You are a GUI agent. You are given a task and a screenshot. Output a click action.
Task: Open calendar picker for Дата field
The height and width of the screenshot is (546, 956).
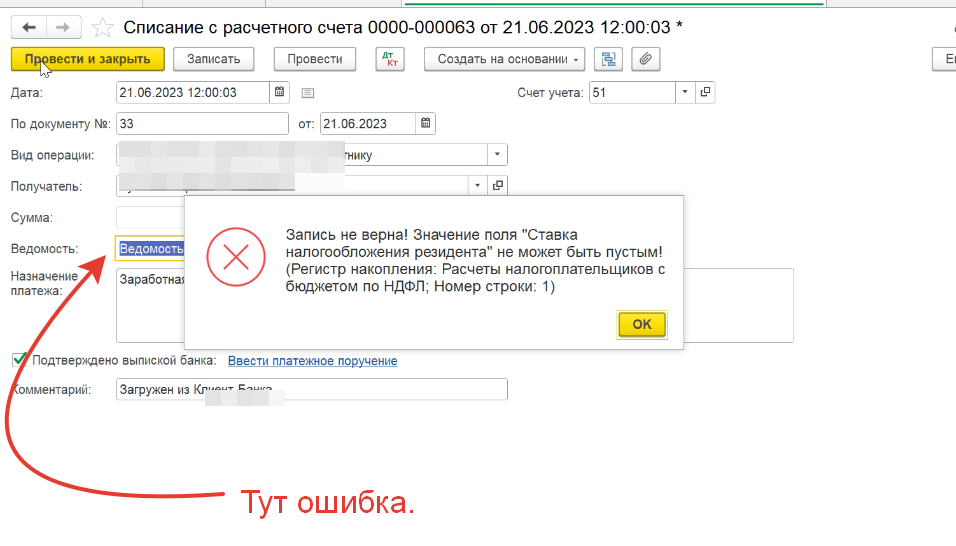pos(280,93)
